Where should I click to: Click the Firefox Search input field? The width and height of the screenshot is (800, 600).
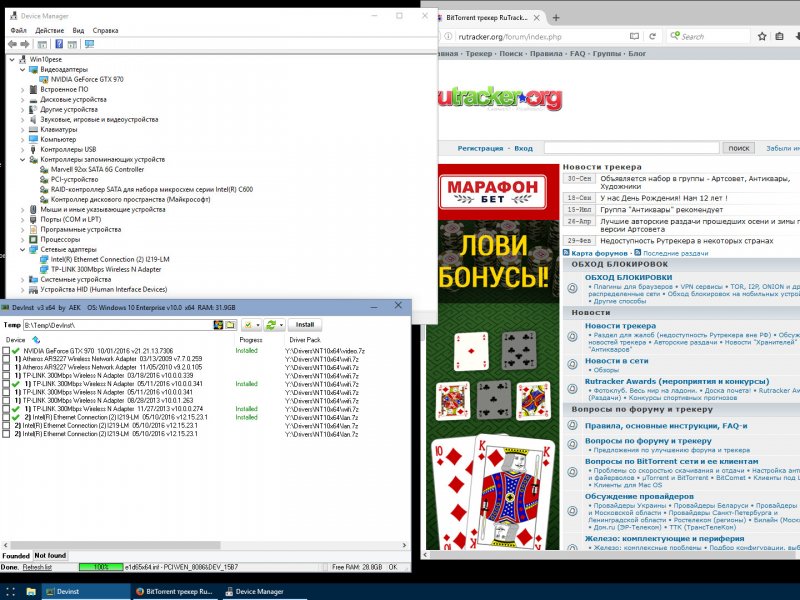pos(708,36)
